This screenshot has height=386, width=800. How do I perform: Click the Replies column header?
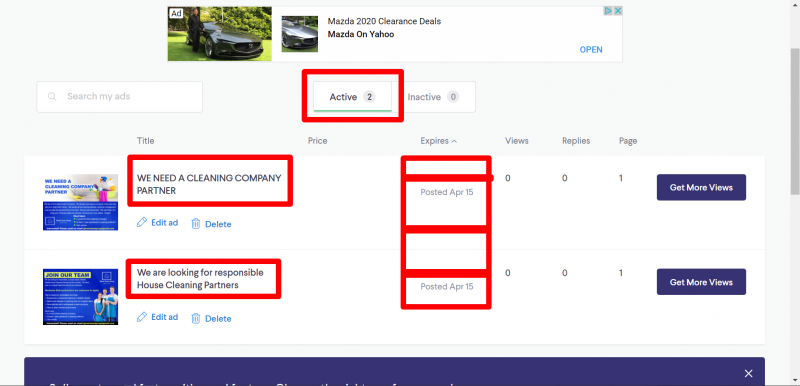(576, 141)
